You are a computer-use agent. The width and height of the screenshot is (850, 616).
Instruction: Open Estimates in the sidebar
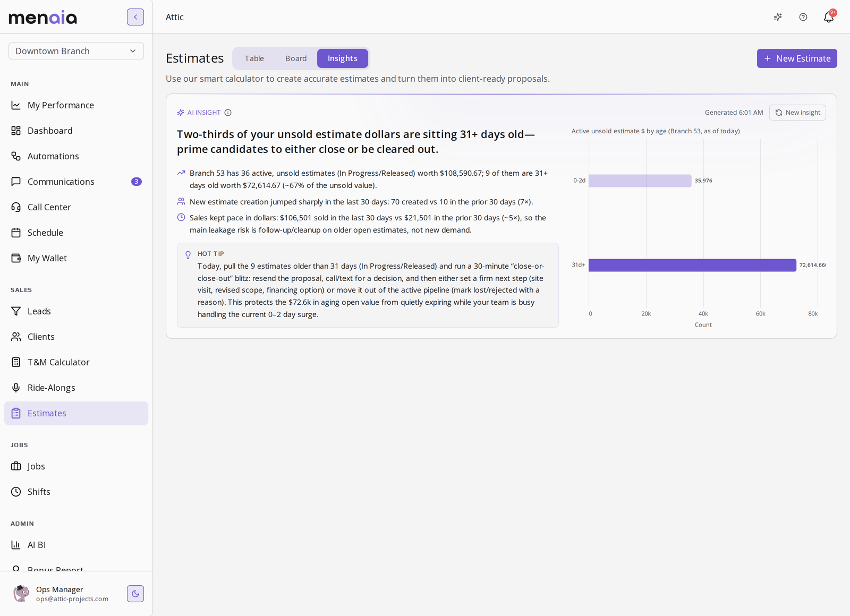tap(76, 413)
